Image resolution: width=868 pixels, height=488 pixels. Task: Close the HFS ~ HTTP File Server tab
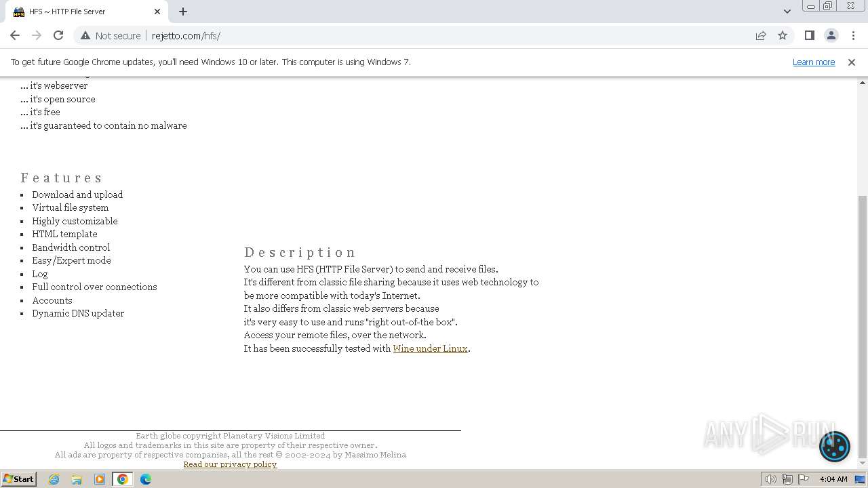pyautogui.click(x=157, y=12)
